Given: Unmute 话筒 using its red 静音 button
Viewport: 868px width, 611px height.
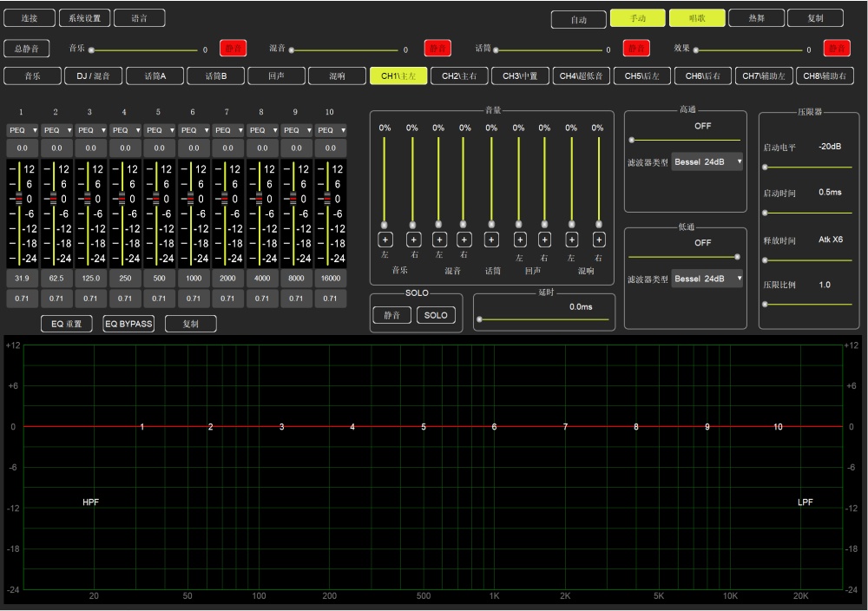Looking at the screenshot, I should point(637,49).
